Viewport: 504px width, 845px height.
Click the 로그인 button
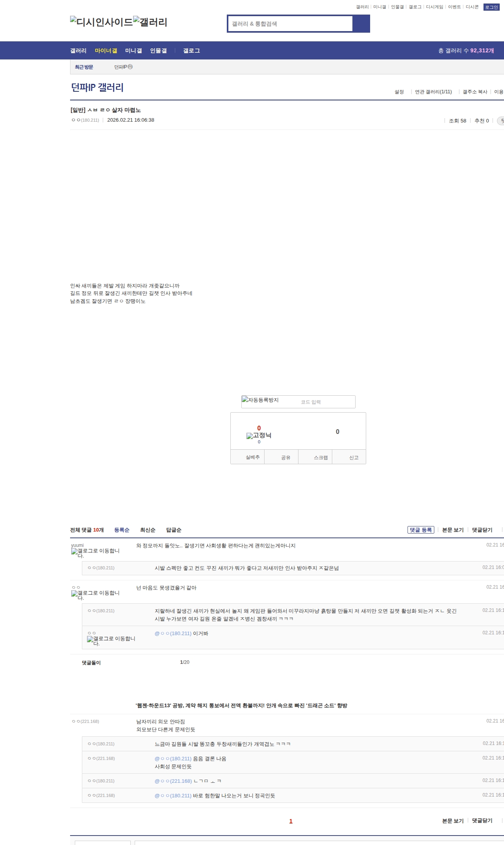tap(491, 7)
